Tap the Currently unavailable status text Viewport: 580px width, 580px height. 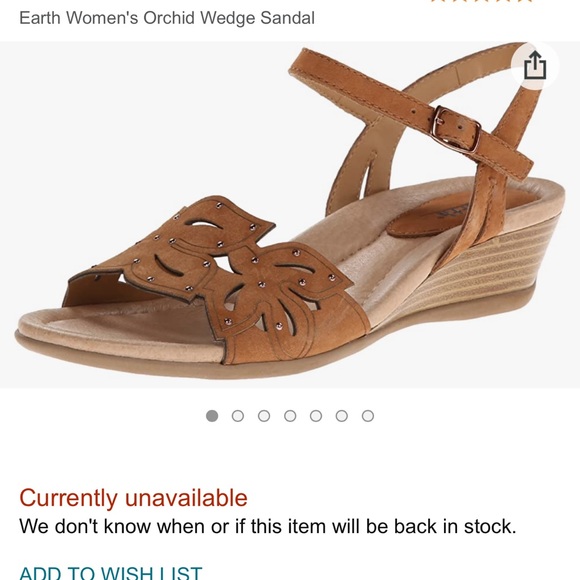[133, 498]
